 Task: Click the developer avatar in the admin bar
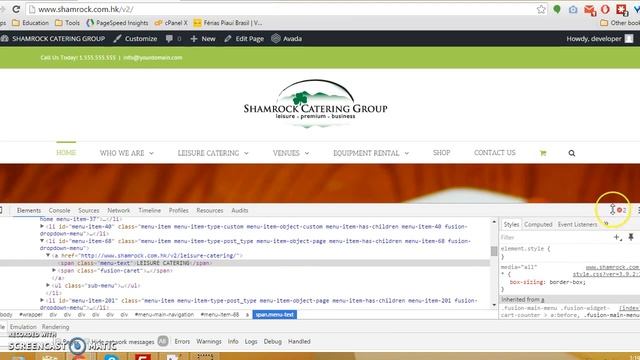pyautogui.click(x=629, y=39)
